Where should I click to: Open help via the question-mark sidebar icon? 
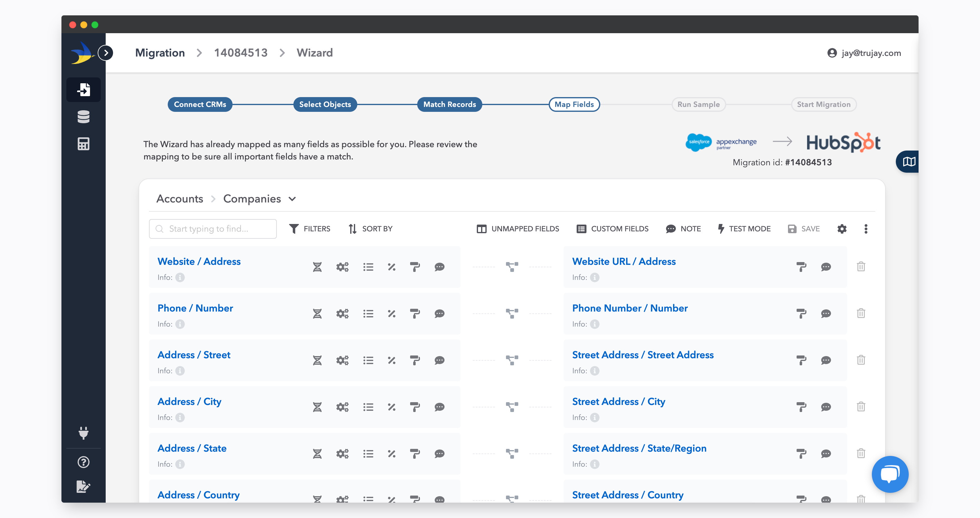pos(84,462)
